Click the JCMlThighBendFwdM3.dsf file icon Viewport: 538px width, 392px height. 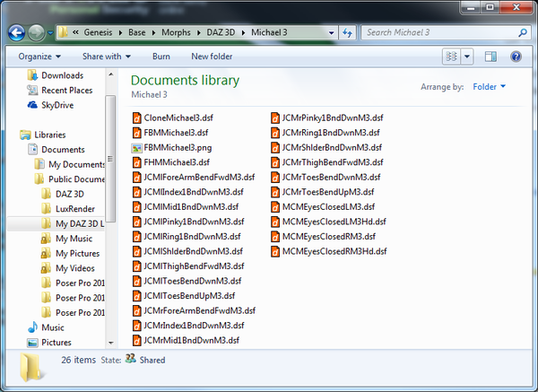coord(136,266)
